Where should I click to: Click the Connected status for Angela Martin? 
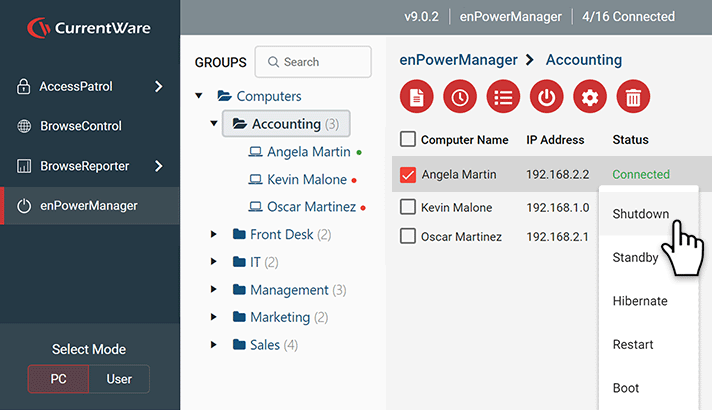click(641, 174)
